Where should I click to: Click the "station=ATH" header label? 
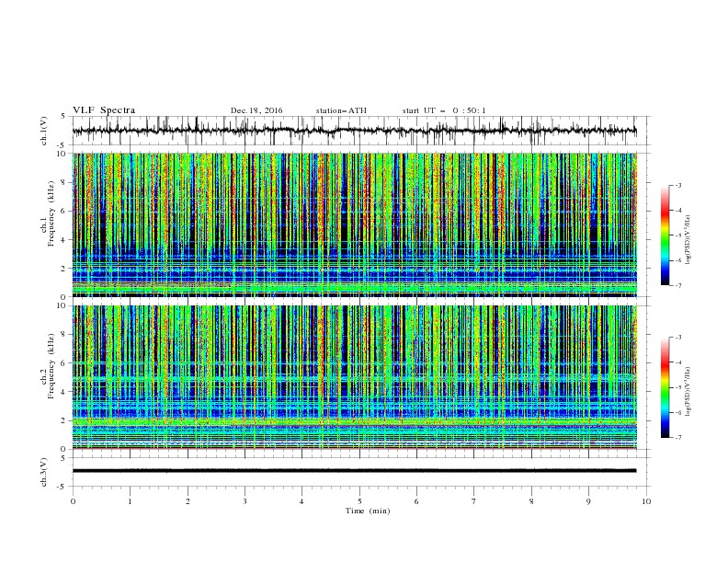coord(341,110)
